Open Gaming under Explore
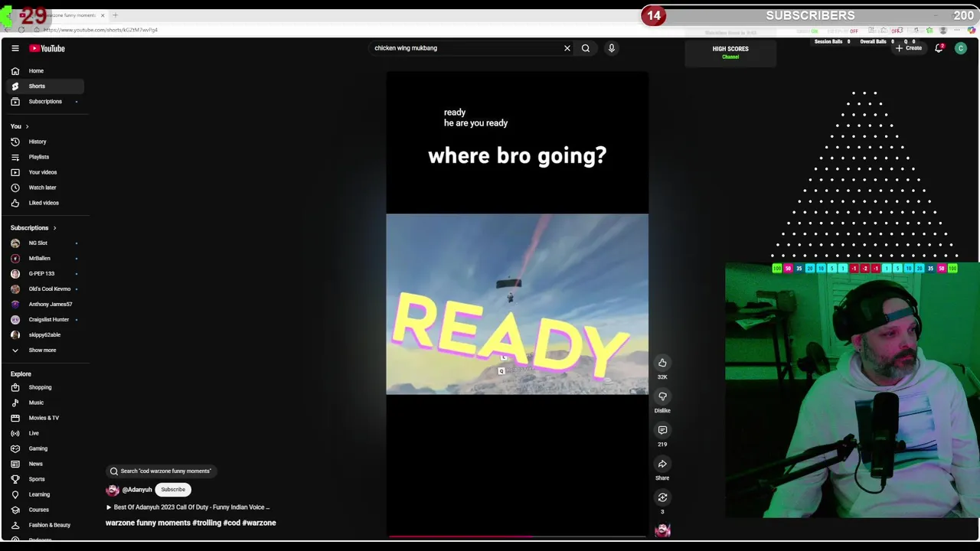The width and height of the screenshot is (980, 551). coord(46,448)
